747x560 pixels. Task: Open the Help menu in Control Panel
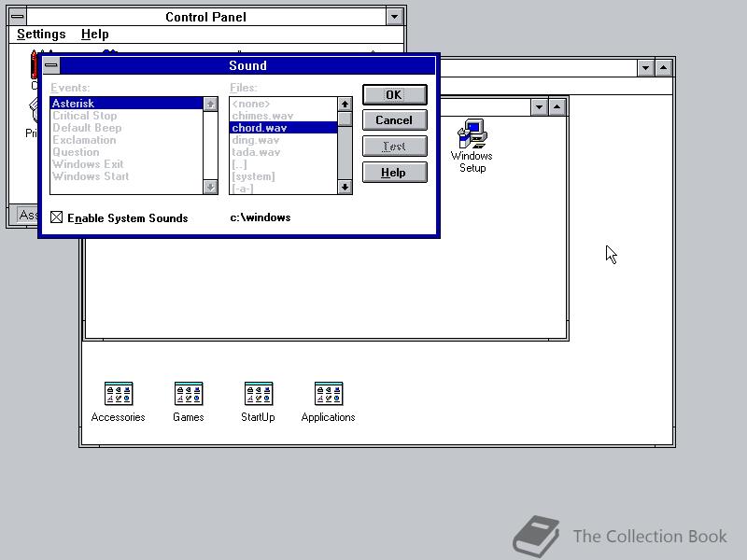coord(94,34)
